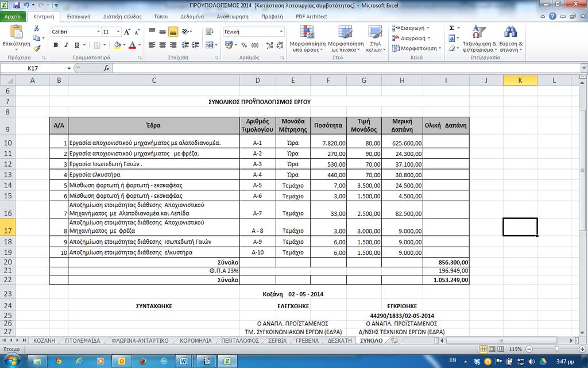Open the Calibri font name dropdown
The width and height of the screenshot is (588, 368).
coord(99,32)
